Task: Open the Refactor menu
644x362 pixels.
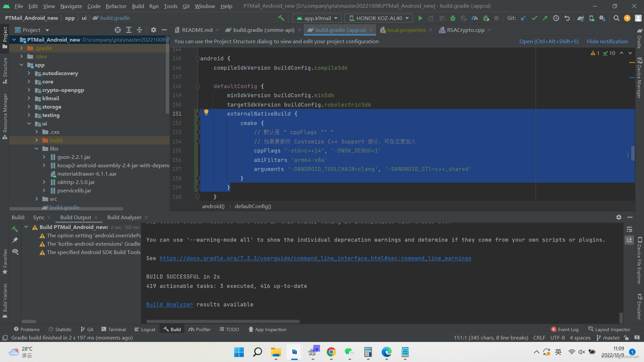Action: pos(116,6)
